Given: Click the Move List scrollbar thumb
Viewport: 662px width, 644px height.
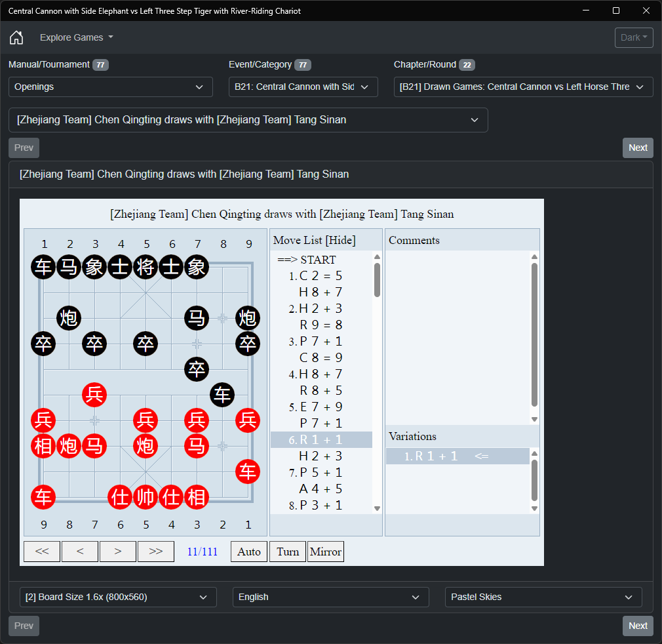Looking at the screenshot, I should (x=377, y=280).
